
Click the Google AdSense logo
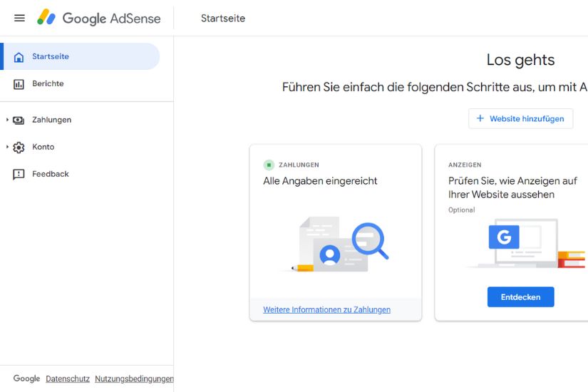99,18
